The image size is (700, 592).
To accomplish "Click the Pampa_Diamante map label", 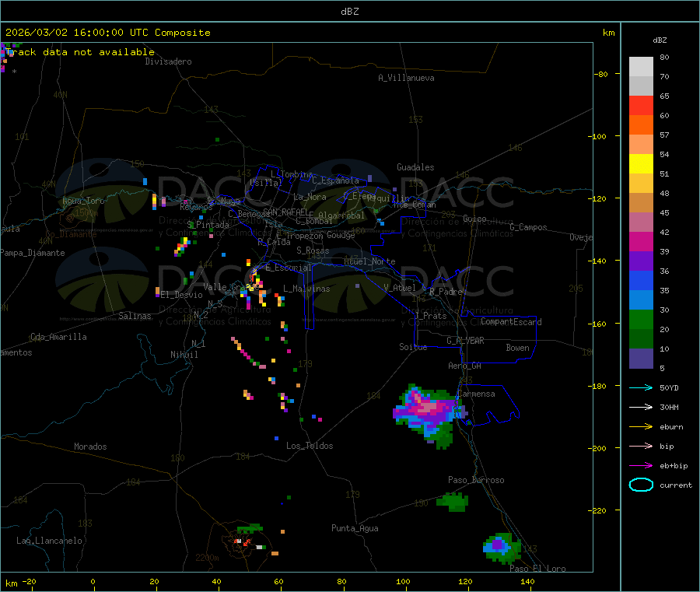I will coord(33,253).
